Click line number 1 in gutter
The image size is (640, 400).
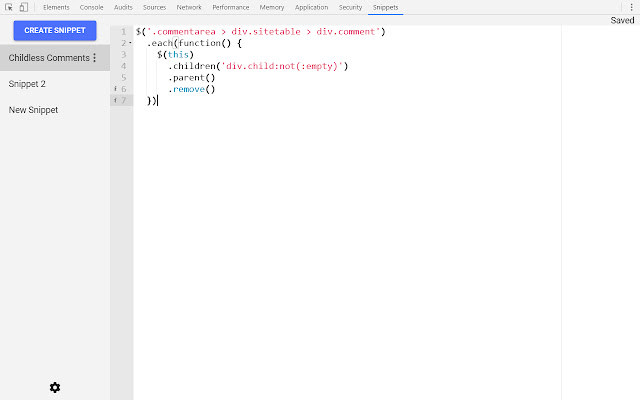(124, 32)
